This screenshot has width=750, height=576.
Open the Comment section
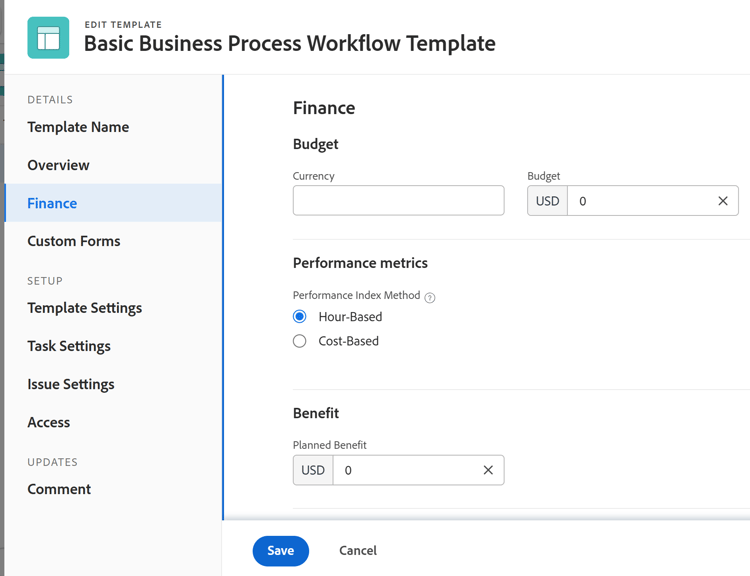pos(59,489)
